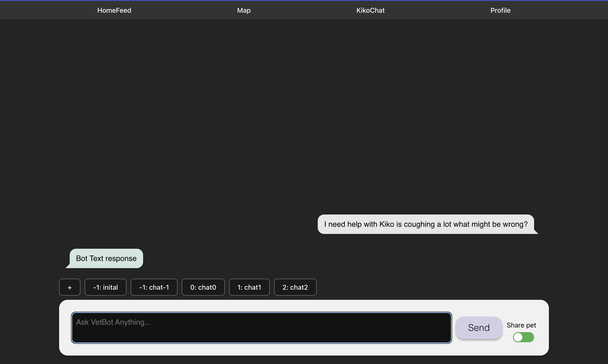Open the HomeFeed page
Image resolution: width=608 pixels, height=364 pixels.
[114, 10]
